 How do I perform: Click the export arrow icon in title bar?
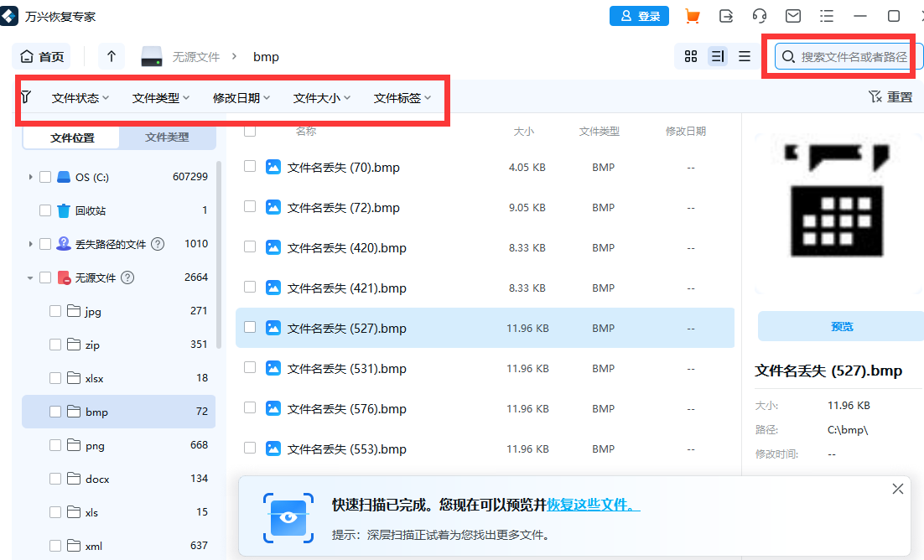tap(726, 15)
